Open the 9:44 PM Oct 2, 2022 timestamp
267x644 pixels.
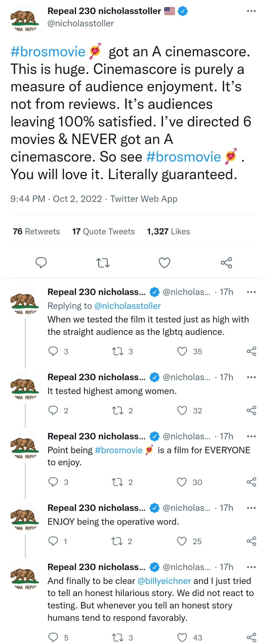[56, 199]
